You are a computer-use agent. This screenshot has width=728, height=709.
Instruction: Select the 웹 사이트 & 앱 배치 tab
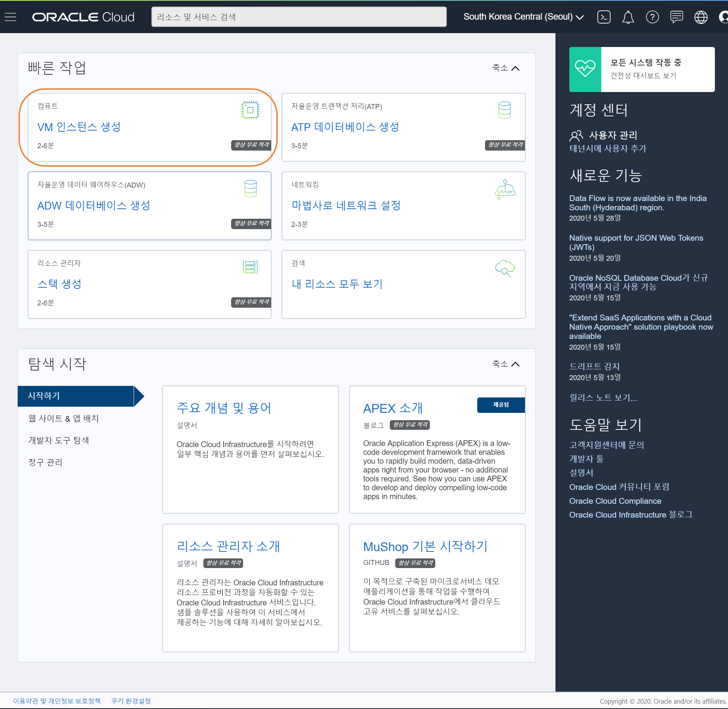64,418
